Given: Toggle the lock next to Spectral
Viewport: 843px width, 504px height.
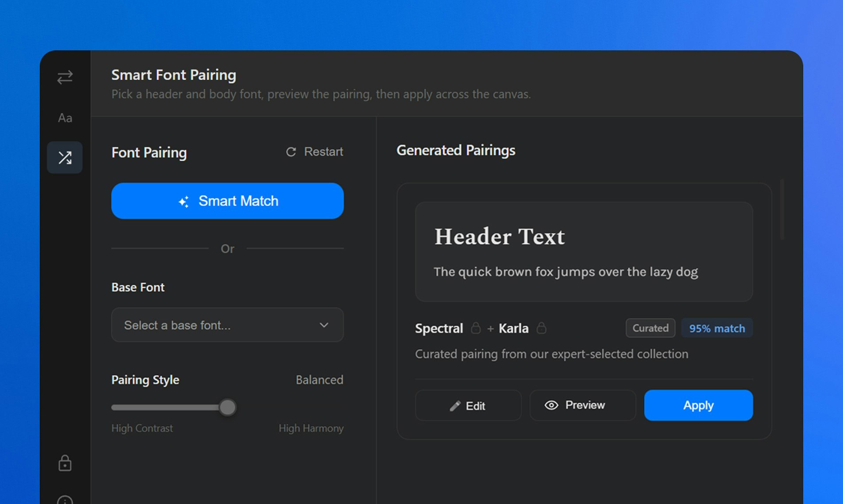Looking at the screenshot, I should click(476, 328).
